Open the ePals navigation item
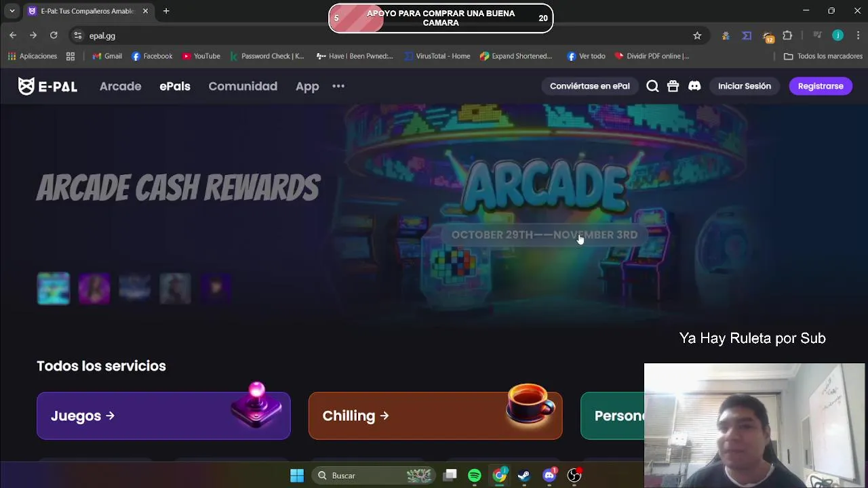The image size is (868, 488). [x=175, y=86]
